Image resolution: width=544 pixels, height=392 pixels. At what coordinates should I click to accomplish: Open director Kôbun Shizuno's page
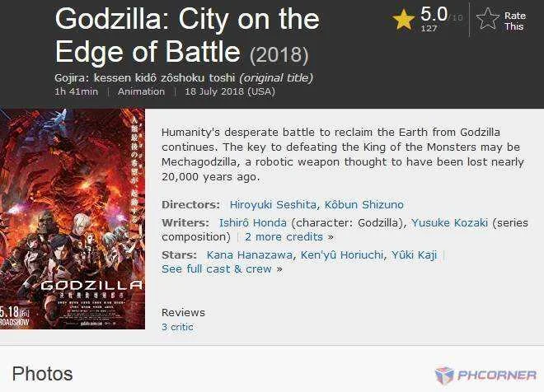364,204
